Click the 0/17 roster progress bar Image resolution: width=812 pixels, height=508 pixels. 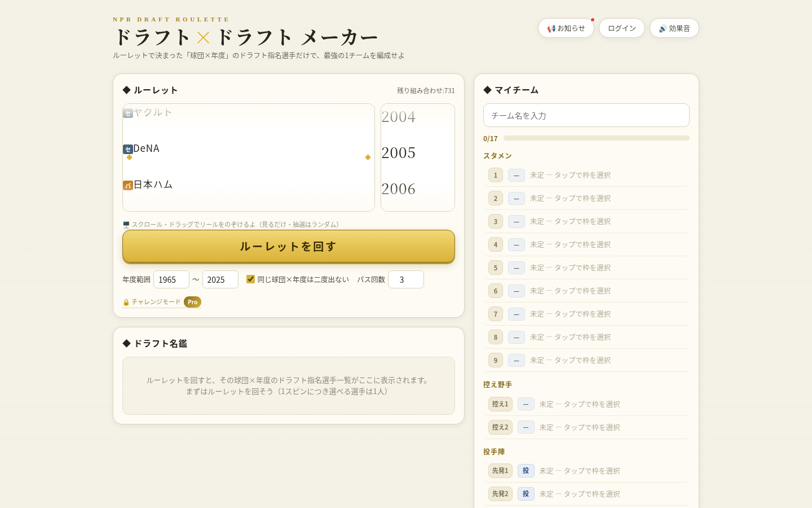pyautogui.click(x=597, y=138)
